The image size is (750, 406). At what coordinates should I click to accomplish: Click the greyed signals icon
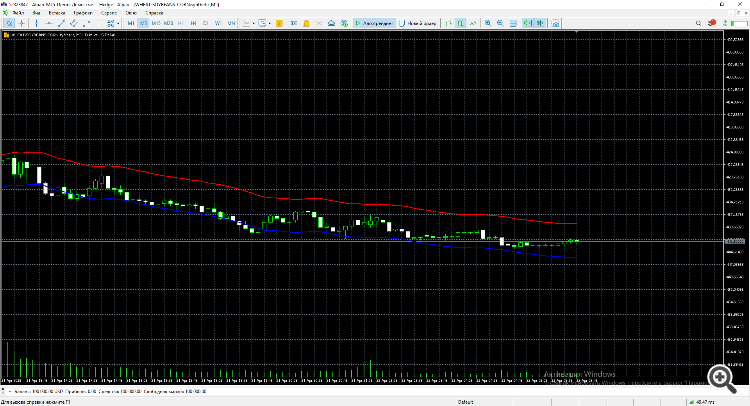(319, 23)
